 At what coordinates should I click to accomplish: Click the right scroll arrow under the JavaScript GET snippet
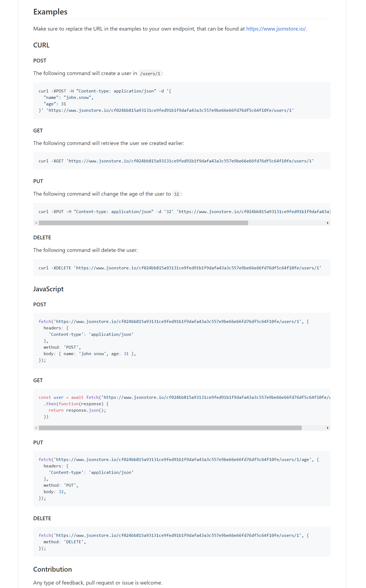click(328, 428)
